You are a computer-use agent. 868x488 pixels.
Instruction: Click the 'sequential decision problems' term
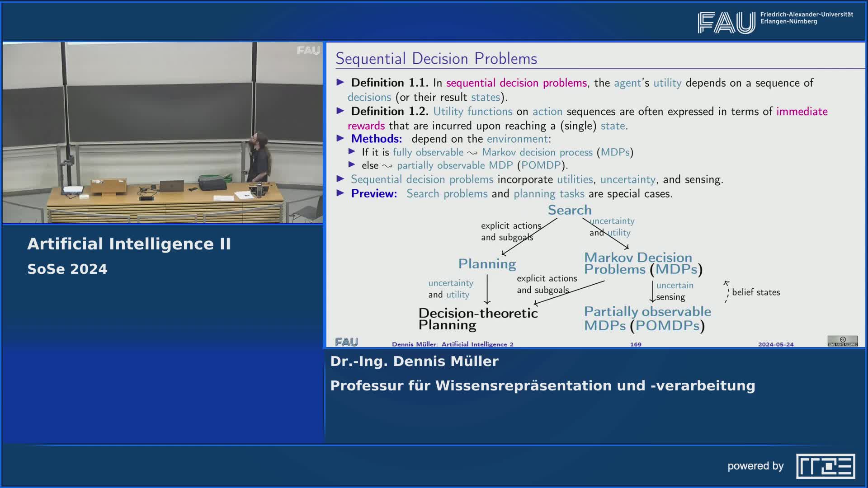516,83
